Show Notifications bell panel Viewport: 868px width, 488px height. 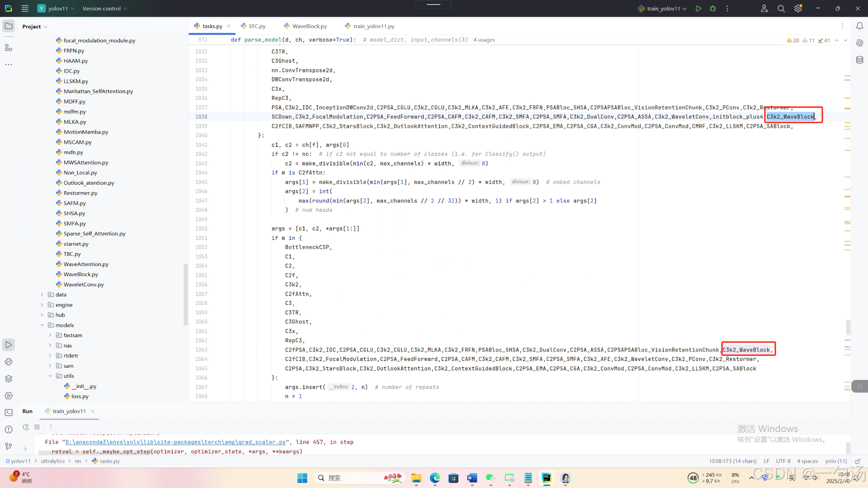point(859,26)
